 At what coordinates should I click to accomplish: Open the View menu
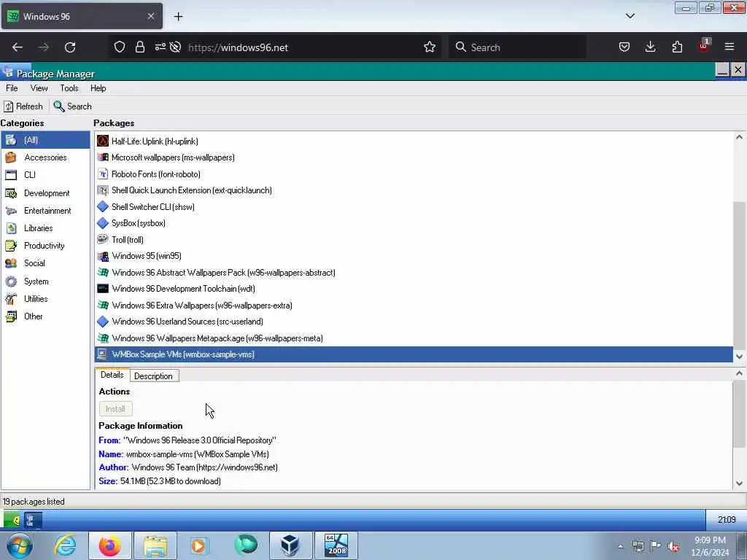point(39,88)
